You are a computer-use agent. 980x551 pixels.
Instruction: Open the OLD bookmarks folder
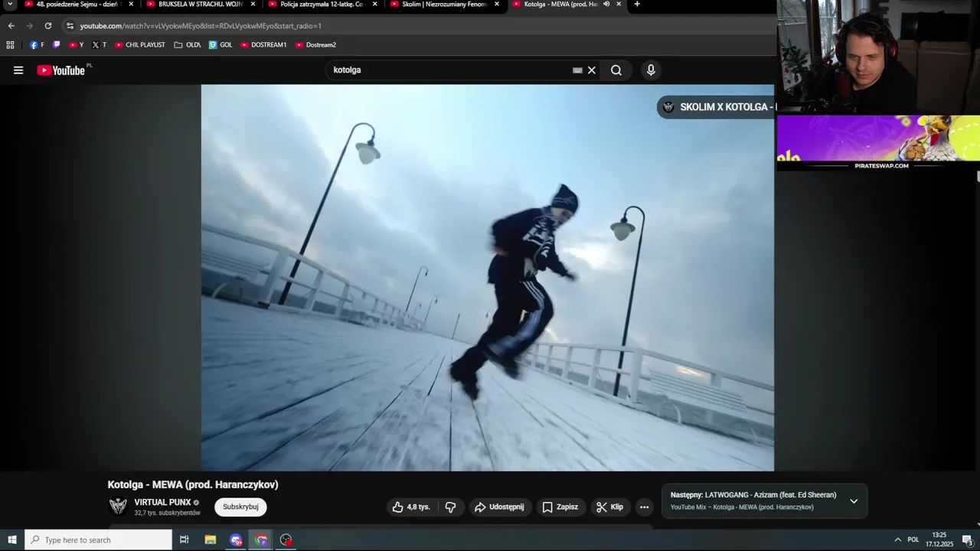[188, 44]
